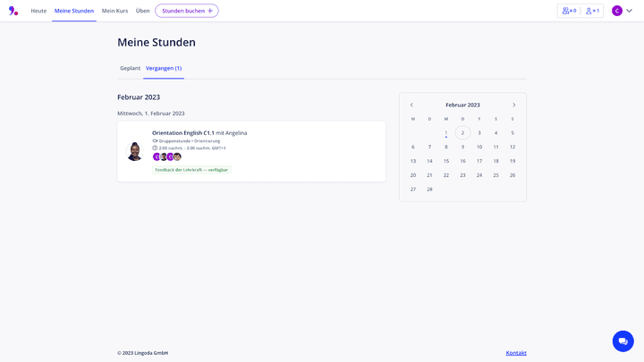The image size is (644, 362).
Task: Open the Heute menu item
Action: (x=38, y=11)
